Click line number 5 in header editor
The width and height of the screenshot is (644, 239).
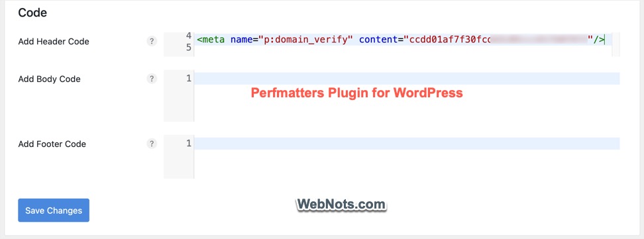click(x=189, y=48)
